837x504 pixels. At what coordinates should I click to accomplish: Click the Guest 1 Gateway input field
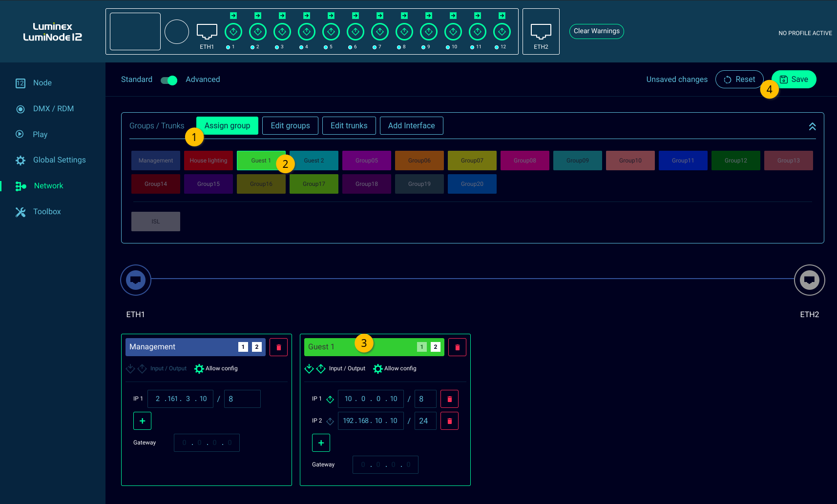tap(385, 465)
